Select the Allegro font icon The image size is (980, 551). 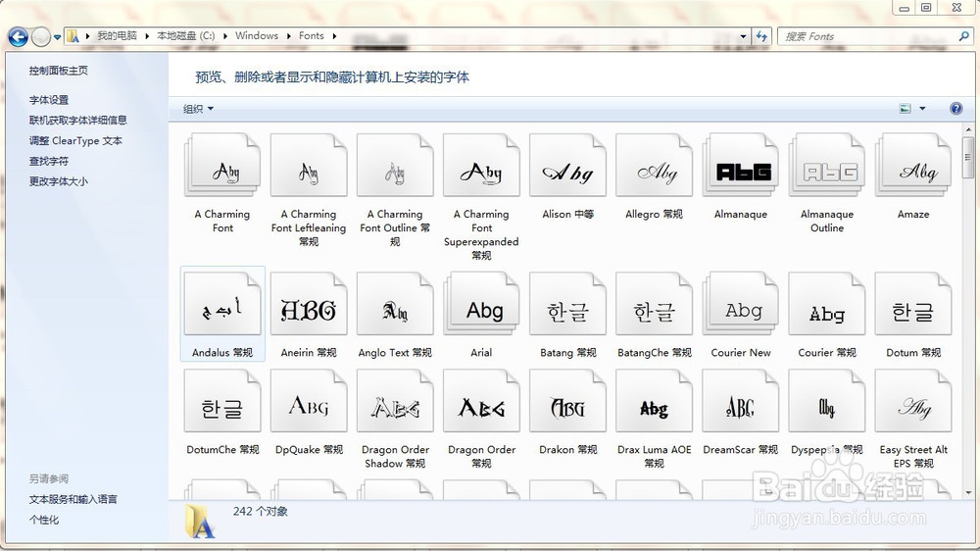click(x=654, y=166)
